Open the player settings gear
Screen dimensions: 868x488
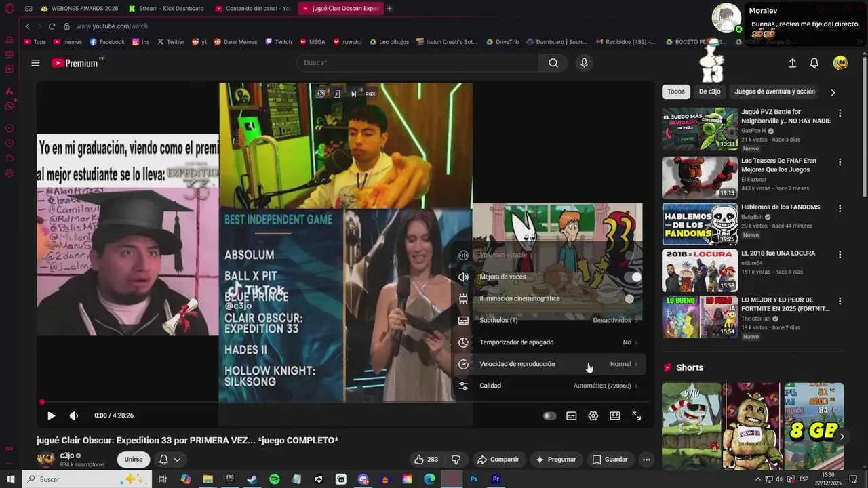pos(593,415)
